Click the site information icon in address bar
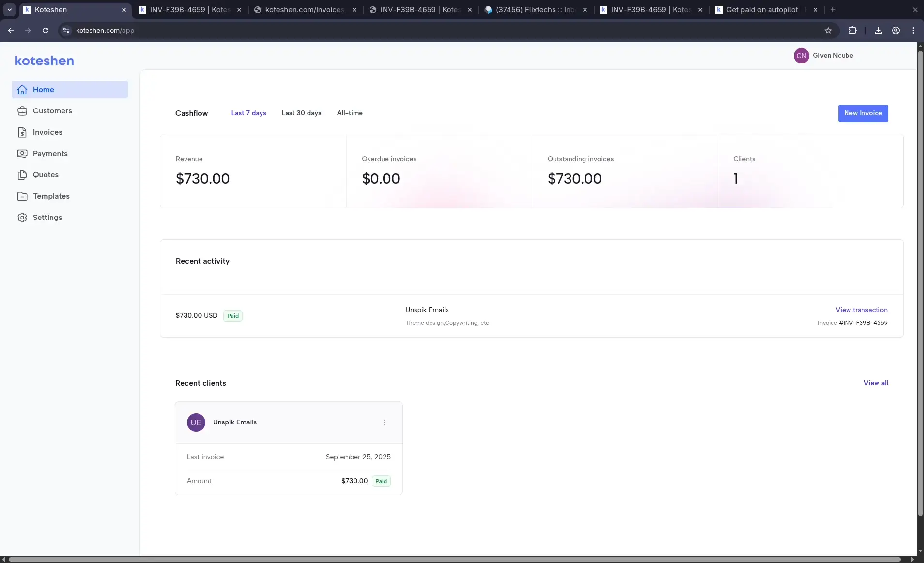Viewport: 924px width, 563px height. coord(66,31)
